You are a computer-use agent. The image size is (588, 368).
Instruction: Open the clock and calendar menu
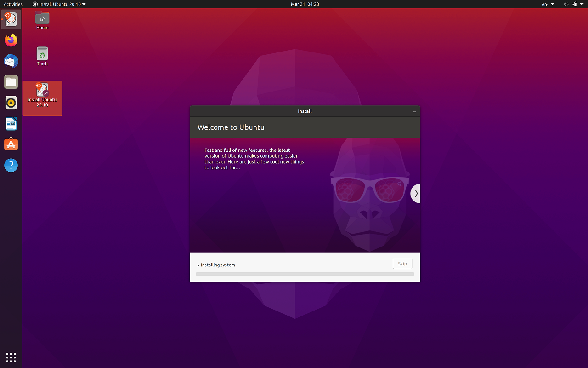click(x=305, y=4)
